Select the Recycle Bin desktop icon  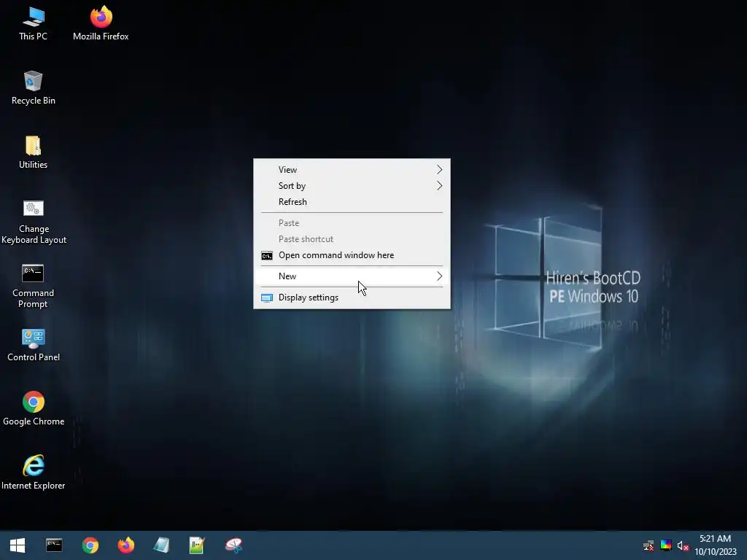(x=34, y=87)
